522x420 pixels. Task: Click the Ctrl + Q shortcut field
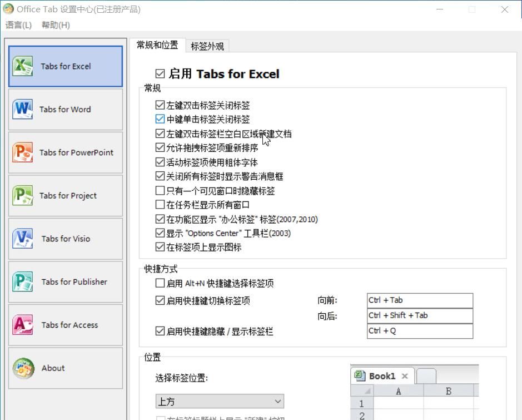(420, 331)
